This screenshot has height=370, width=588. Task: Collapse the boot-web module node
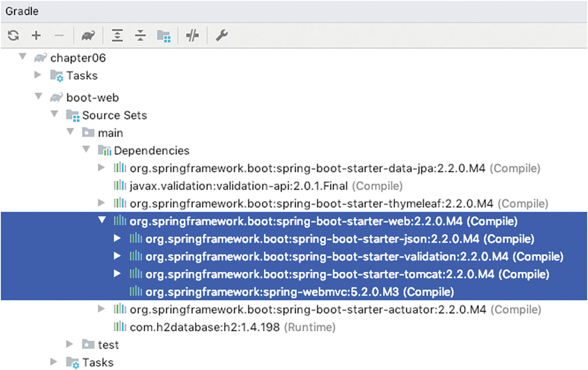(38, 96)
